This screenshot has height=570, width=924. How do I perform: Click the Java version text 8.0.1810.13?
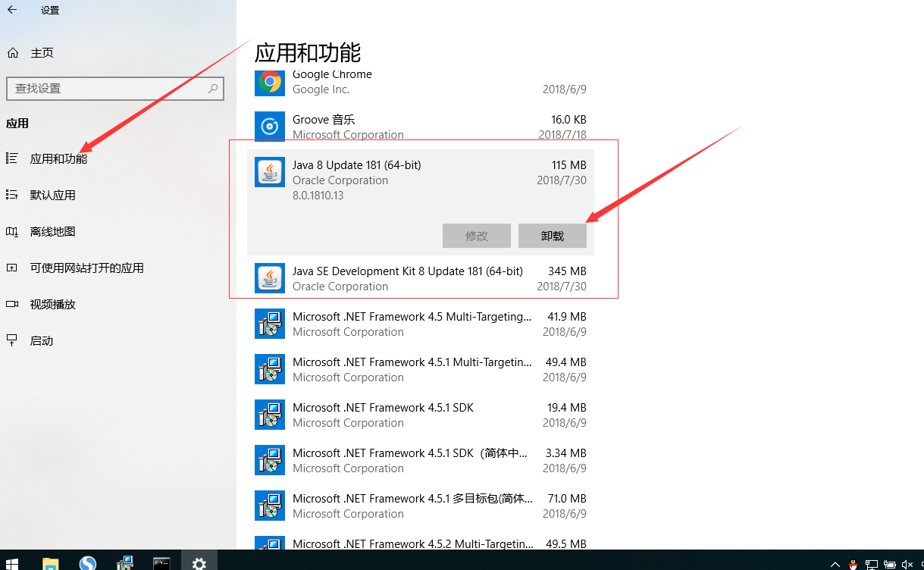pos(318,196)
